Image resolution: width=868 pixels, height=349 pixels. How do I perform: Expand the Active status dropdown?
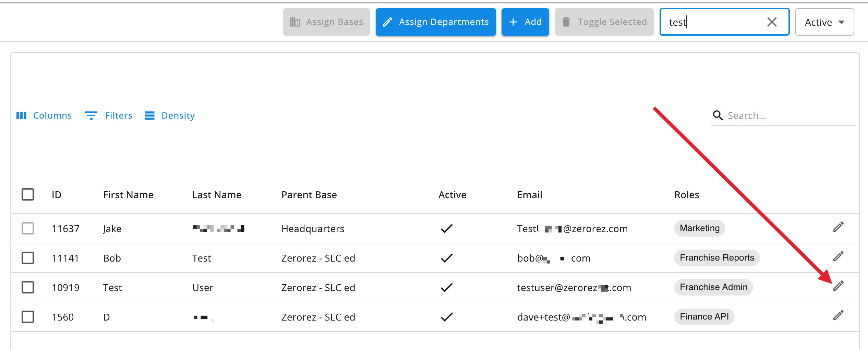point(824,22)
